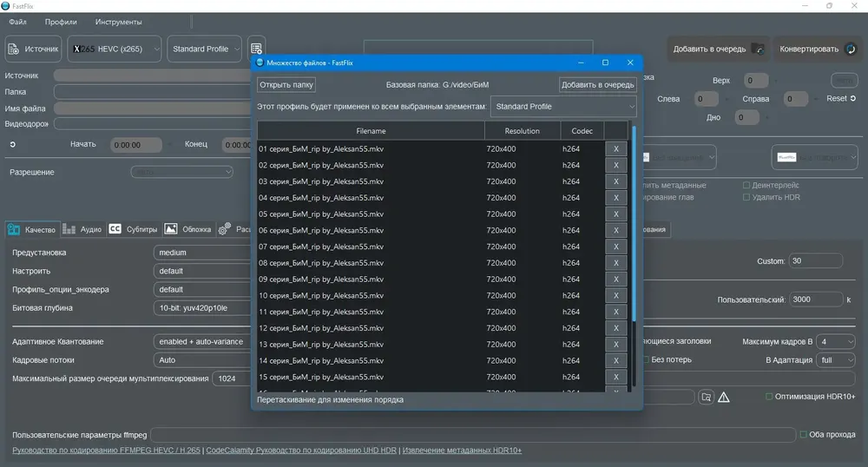The image size is (868, 467).
Task: Enable the Оба прохода checkbox
Action: tap(803, 434)
